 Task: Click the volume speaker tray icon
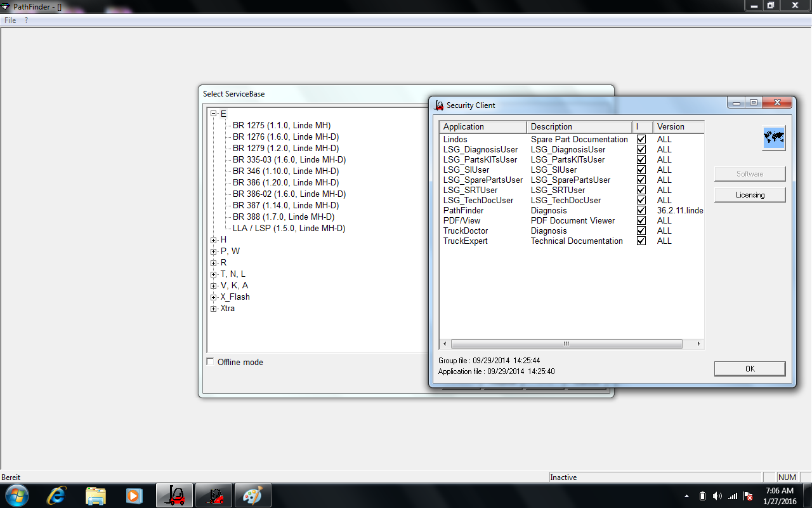tap(717, 496)
